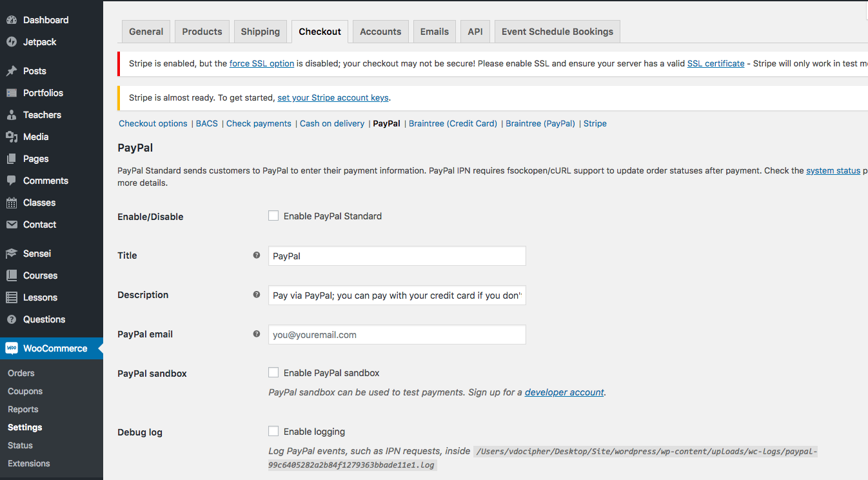This screenshot has width=868, height=480.
Task: Click the Classes calendar icon
Action: (12, 203)
